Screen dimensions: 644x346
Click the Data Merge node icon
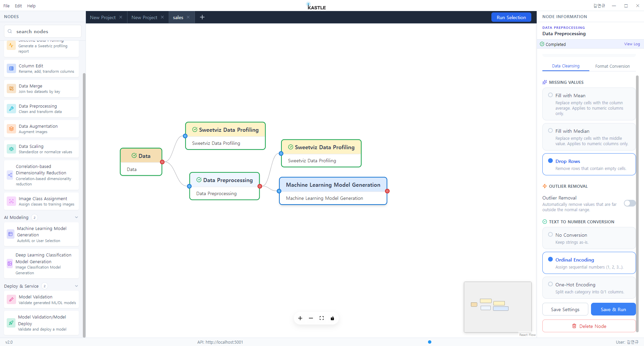pyautogui.click(x=11, y=89)
